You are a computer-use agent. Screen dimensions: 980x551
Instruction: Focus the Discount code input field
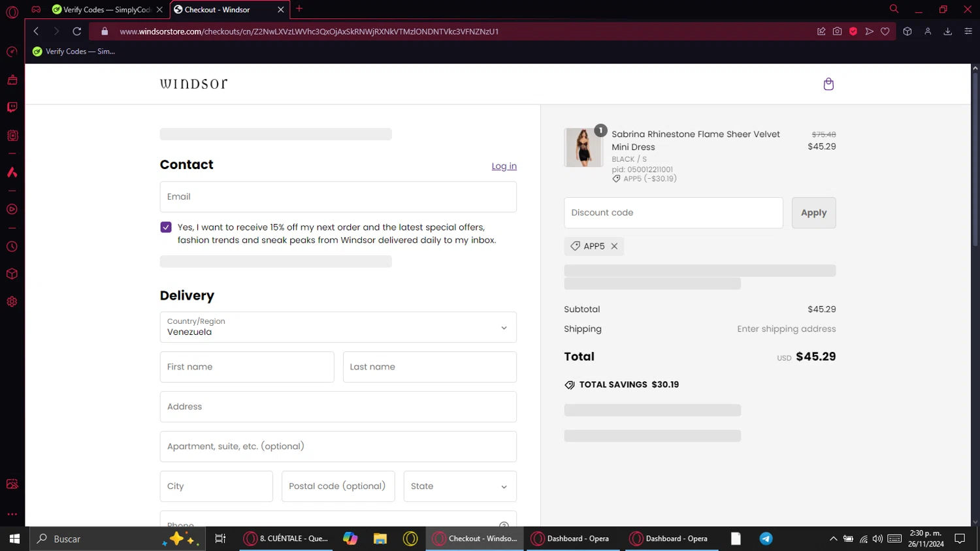(673, 213)
